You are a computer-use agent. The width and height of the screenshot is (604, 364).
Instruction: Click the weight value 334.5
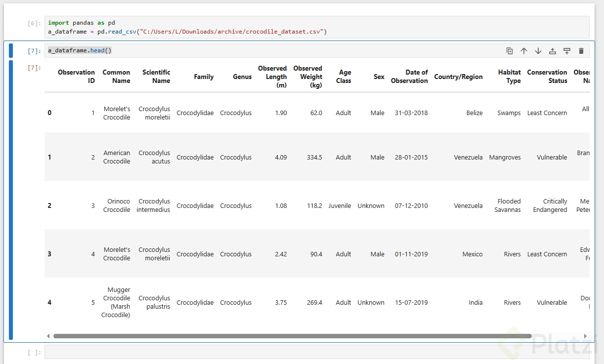(x=314, y=157)
